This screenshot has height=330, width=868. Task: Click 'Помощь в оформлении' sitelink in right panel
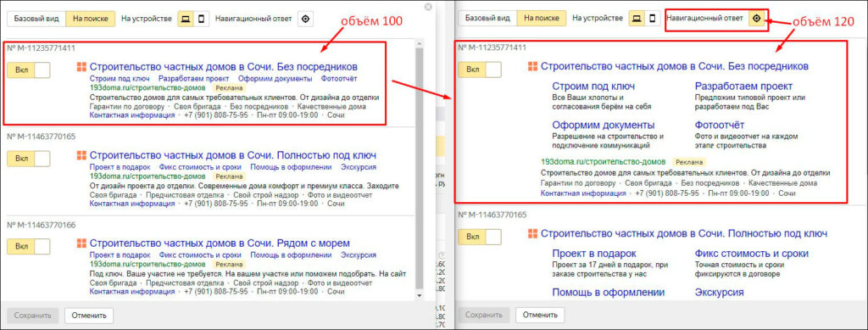pyautogui.click(x=609, y=293)
